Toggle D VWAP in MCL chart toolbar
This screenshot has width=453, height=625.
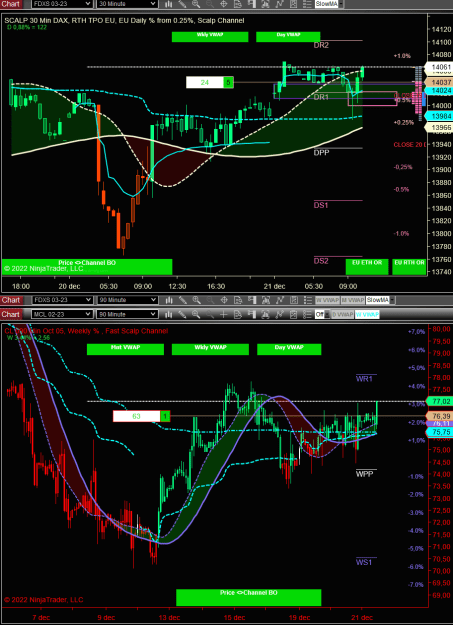(x=342, y=314)
